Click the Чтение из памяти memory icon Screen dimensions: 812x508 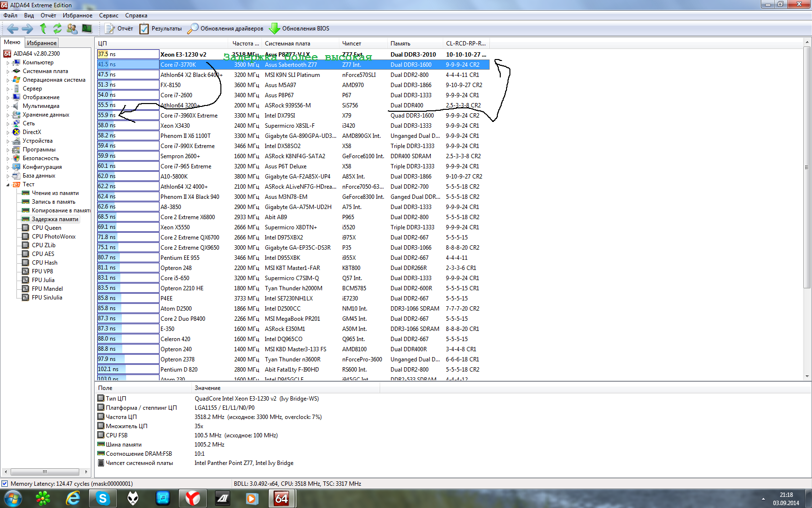click(26, 193)
